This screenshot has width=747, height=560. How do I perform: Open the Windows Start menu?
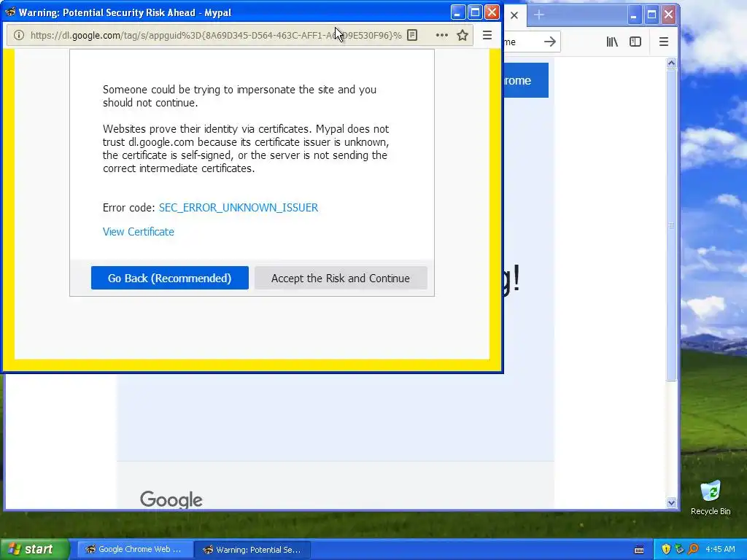click(34, 549)
